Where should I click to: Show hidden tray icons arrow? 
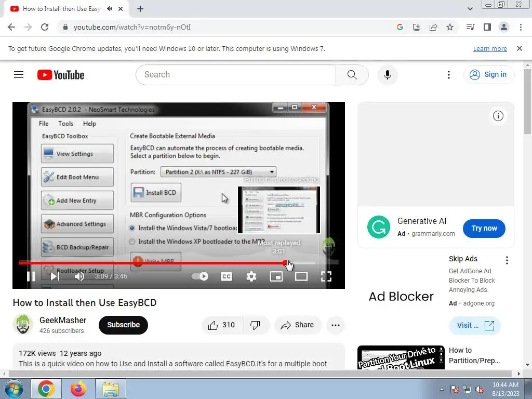click(x=442, y=389)
